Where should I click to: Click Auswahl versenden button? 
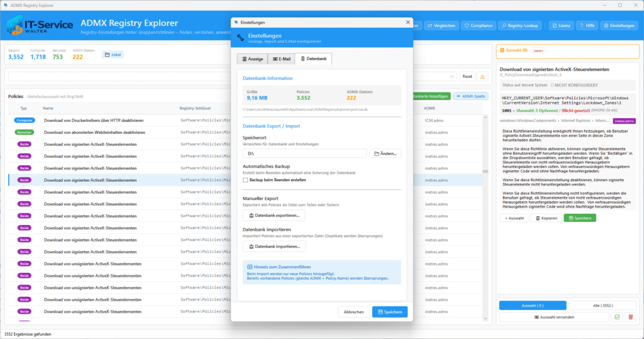tap(554, 317)
